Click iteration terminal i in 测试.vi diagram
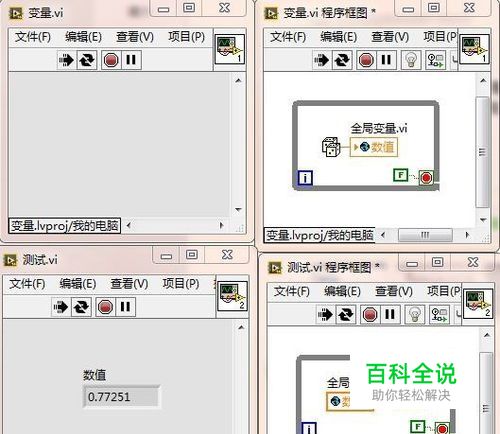Image resolution: width=500 pixels, height=434 pixels. tap(309, 429)
